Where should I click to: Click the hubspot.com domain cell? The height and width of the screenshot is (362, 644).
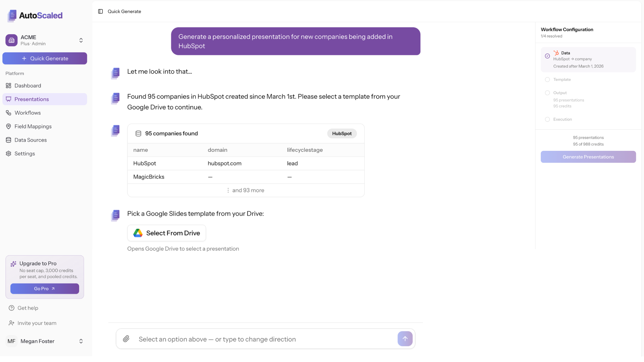tap(225, 163)
